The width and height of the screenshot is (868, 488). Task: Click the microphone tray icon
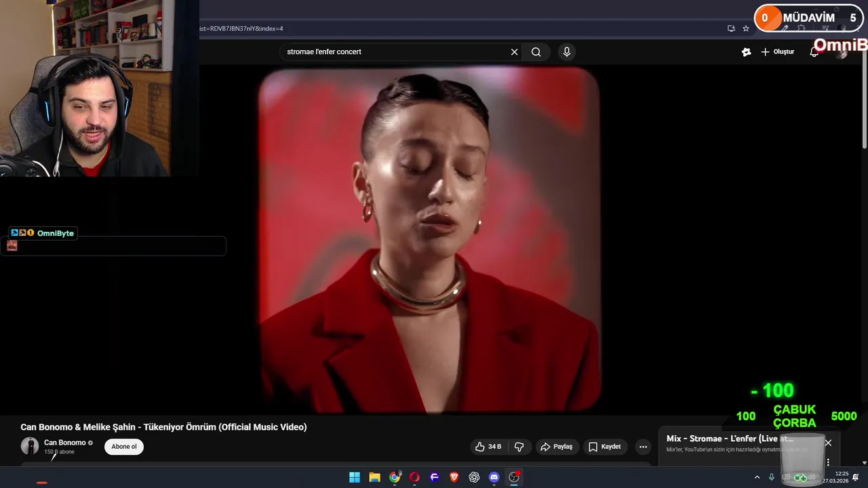772,477
